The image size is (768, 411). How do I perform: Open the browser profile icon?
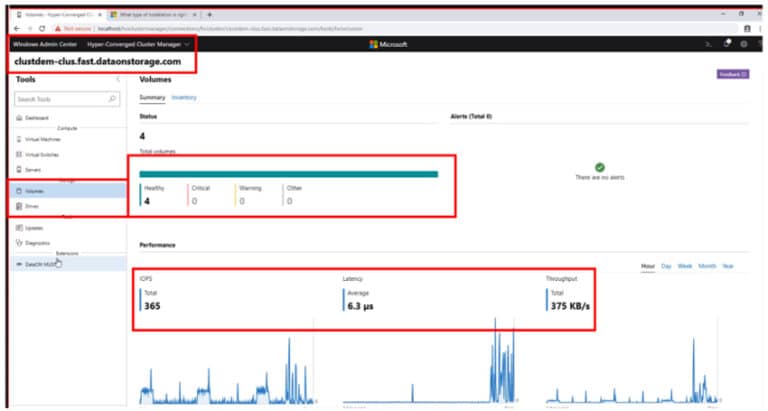coord(747,29)
